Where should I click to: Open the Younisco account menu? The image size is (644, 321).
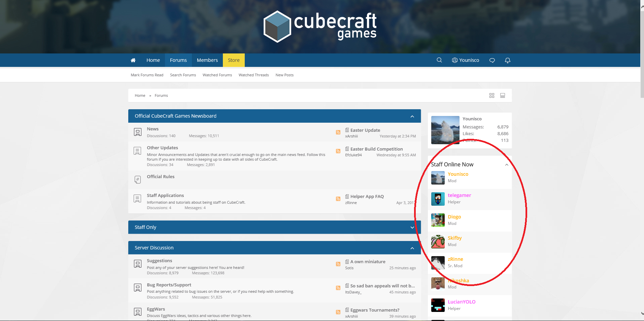(x=466, y=60)
